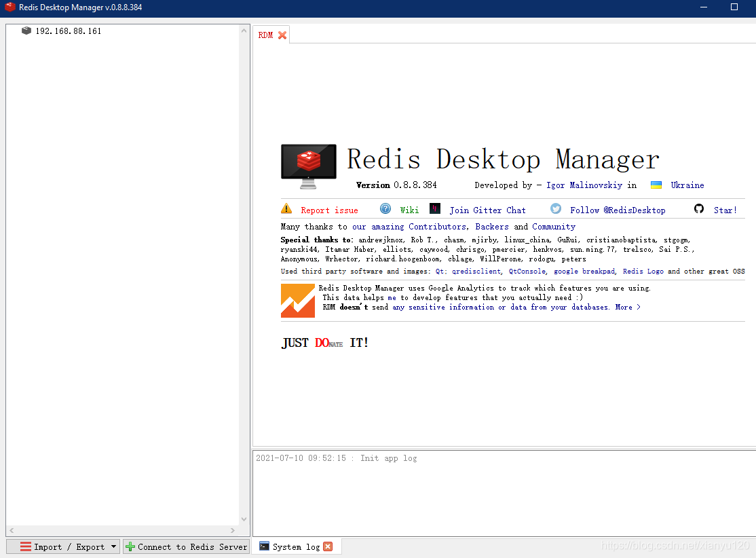The image size is (756, 558).
Task: Select the 192.168.88.161 connection
Action: [68, 31]
